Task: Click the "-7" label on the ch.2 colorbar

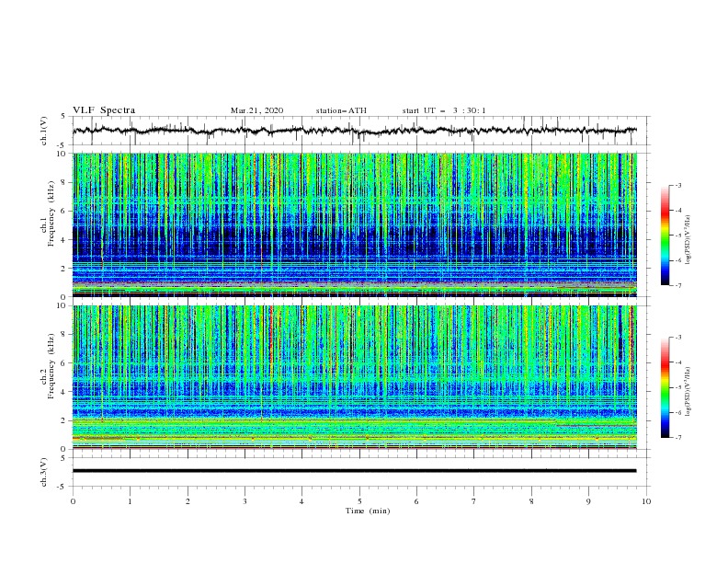Action: (x=678, y=437)
